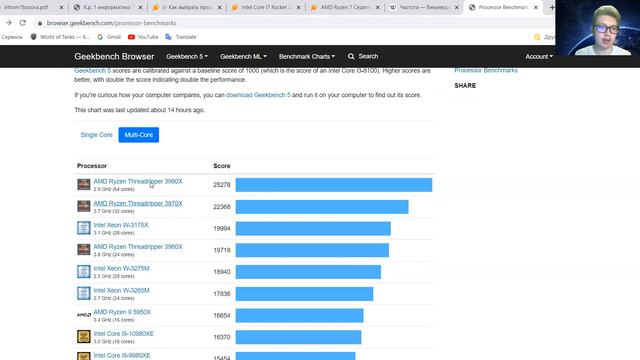Click the webcam overlay thumbnail
Viewport: 640px width, 360px height.
pyautogui.click(x=598, y=28)
